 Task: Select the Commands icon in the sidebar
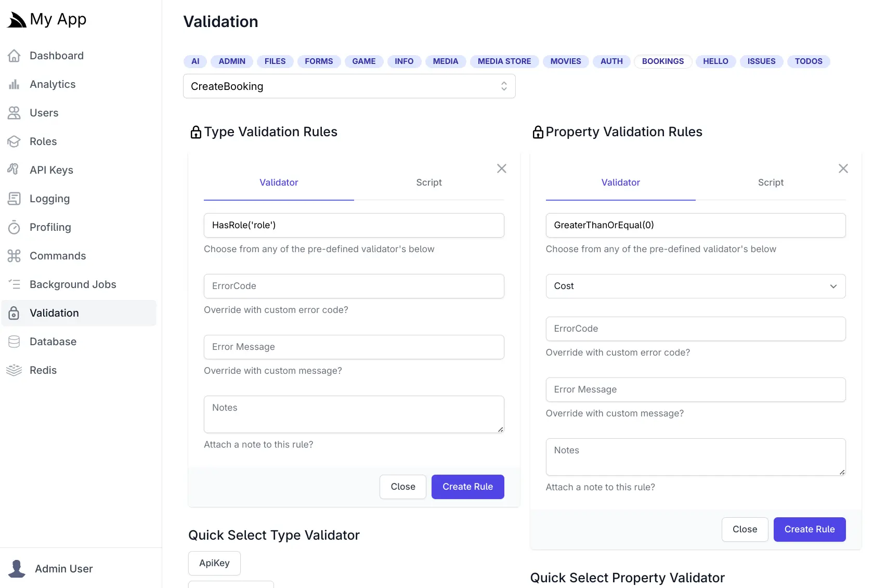tap(15, 256)
